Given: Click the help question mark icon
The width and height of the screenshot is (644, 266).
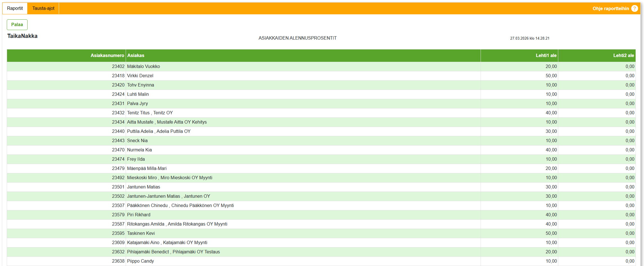Looking at the screenshot, I should click(634, 8).
